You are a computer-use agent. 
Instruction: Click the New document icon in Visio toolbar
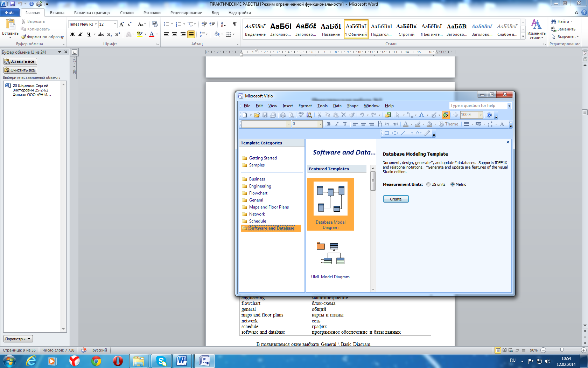tap(245, 115)
